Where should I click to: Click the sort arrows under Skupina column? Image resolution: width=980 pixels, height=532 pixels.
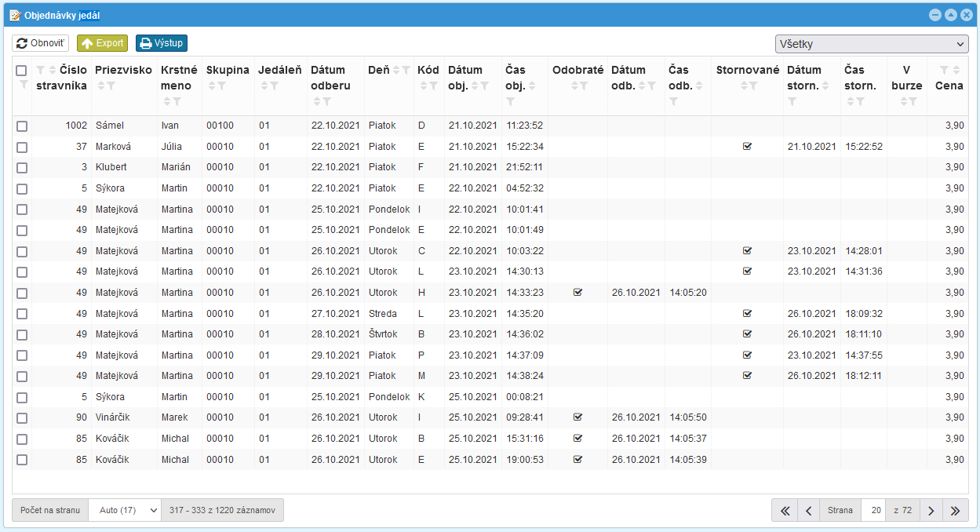click(x=211, y=86)
